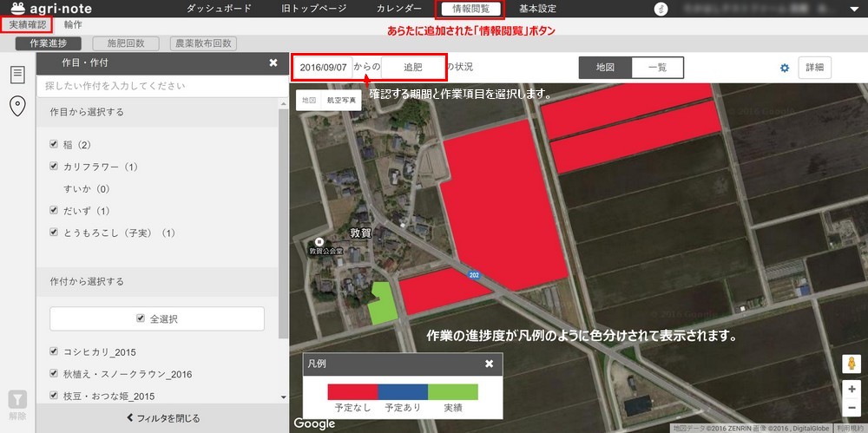
Task: Click the すいか (0) list entry
Action: (x=86, y=189)
